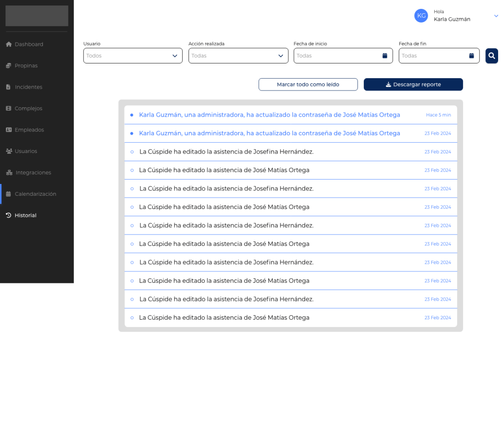Toggle read dot on 'Hace 5 min' notification

pos(131,115)
